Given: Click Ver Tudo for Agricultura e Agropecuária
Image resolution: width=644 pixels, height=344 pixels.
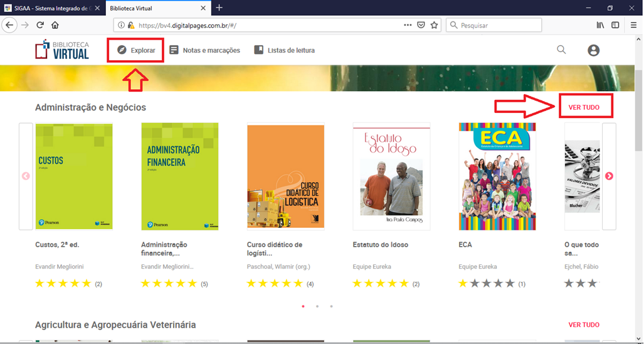Looking at the screenshot, I should [x=583, y=325].
